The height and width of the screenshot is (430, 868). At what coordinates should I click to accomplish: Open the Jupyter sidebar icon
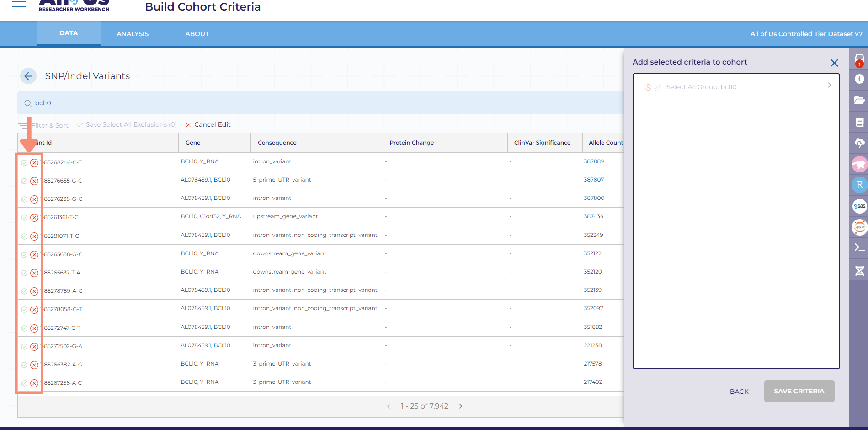click(x=859, y=227)
